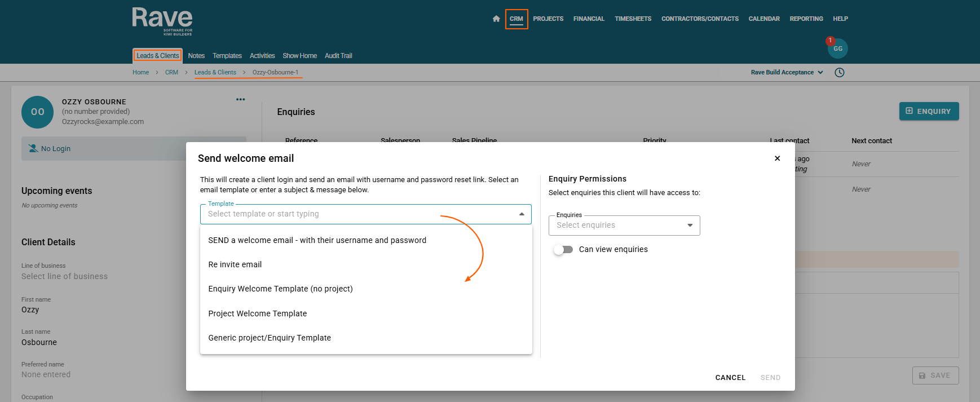This screenshot has width=980, height=402.
Task: Click the GG user avatar
Action: click(838, 48)
